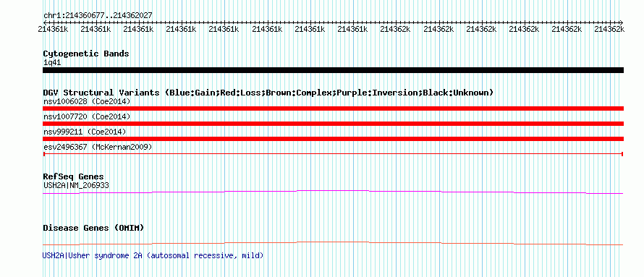The height and width of the screenshot is (277, 644).
Task: Click the black 1q41 cytogenetic band bar
Action: coord(333,70)
